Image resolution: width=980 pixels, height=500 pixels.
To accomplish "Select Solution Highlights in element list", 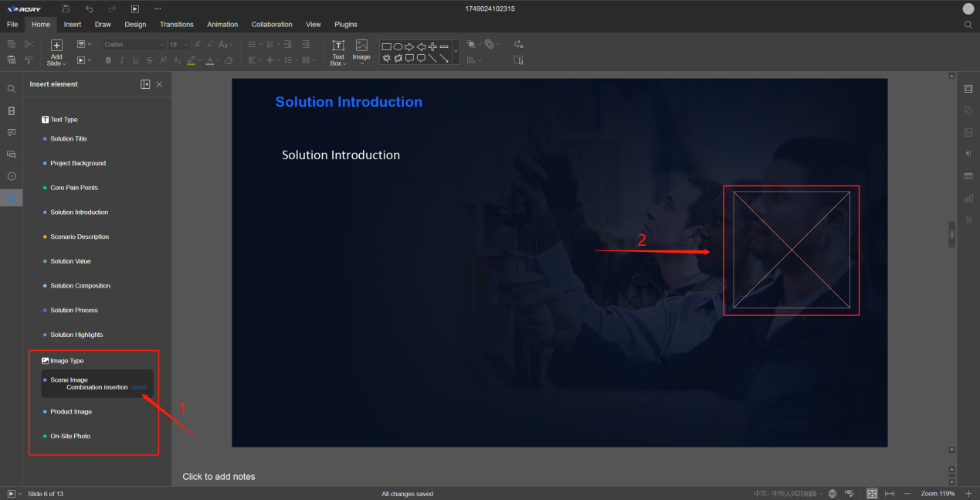I will [x=76, y=335].
